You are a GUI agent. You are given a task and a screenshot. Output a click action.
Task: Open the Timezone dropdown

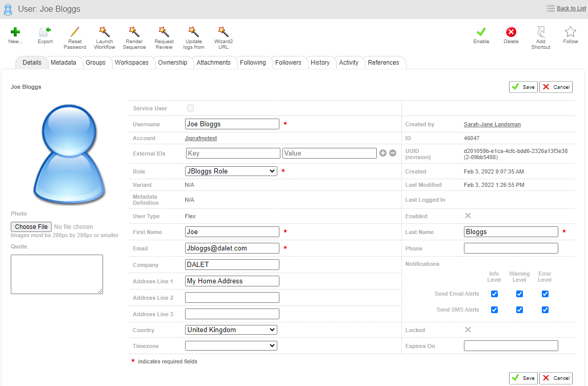(x=231, y=346)
